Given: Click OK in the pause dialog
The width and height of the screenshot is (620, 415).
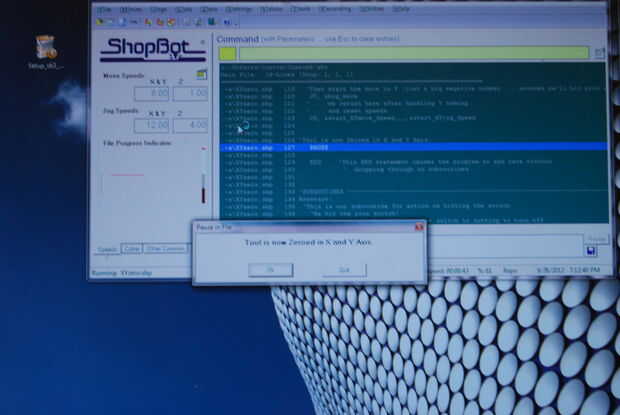Looking at the screenshot, I should tap(270, 270).
